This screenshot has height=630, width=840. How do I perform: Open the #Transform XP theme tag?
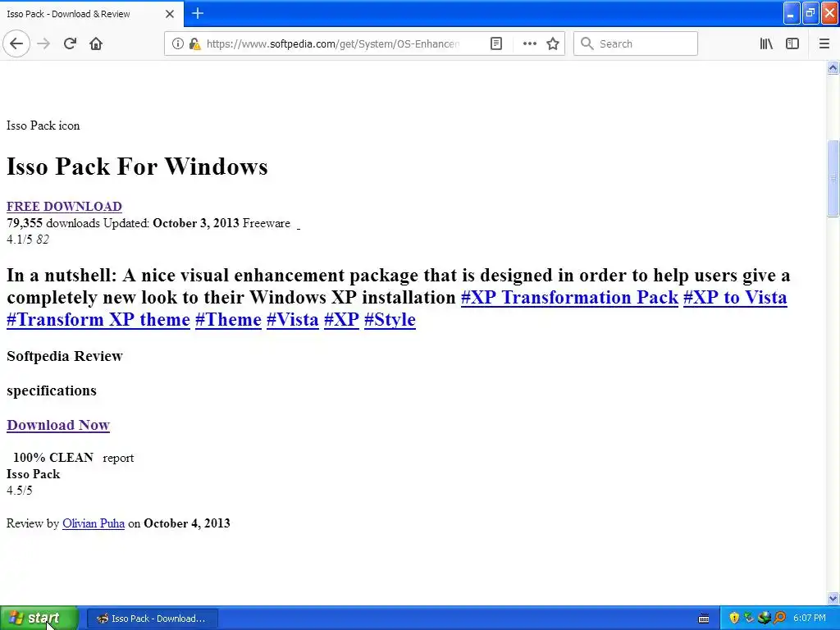pos(98,319)
